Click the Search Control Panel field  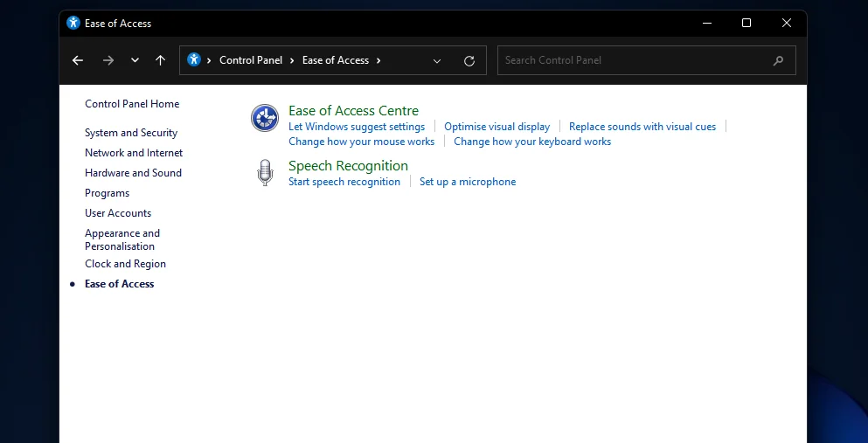tap(647, 60)
